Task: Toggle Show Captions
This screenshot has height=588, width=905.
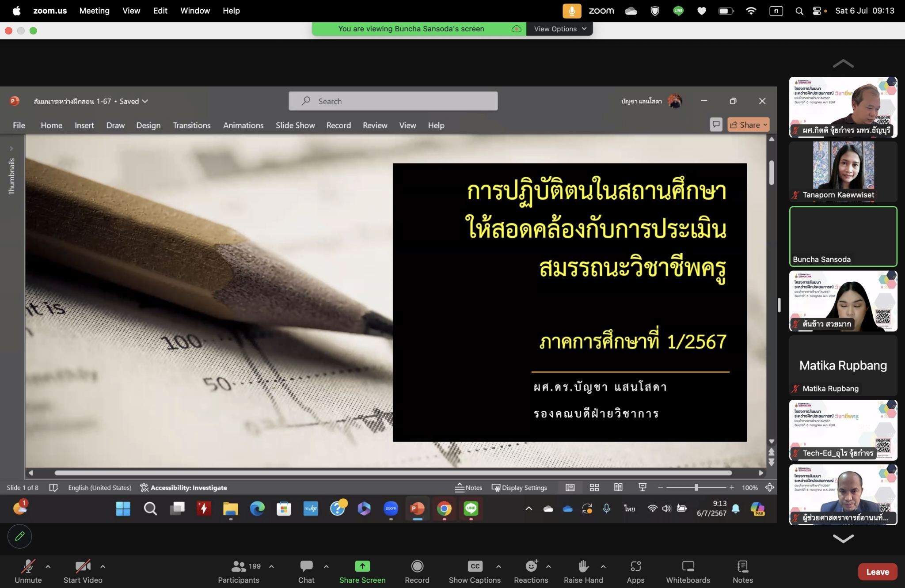Action: pyautogui.click(x=475, y=572)
